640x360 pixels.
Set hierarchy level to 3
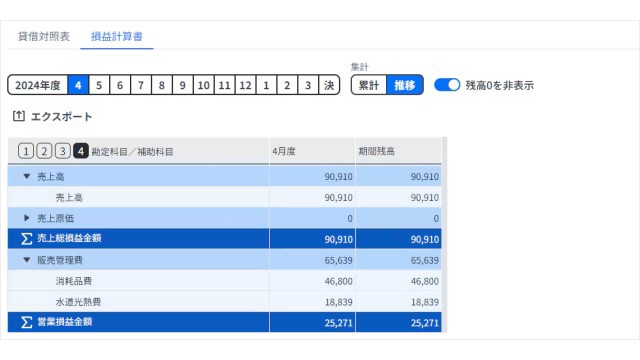(62, 151)
